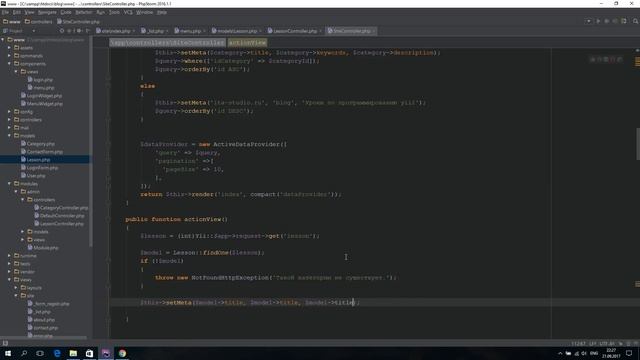Screen dimensions: 640x360
Task: Select about.php in the project tree
Action: tap(42, 320)
